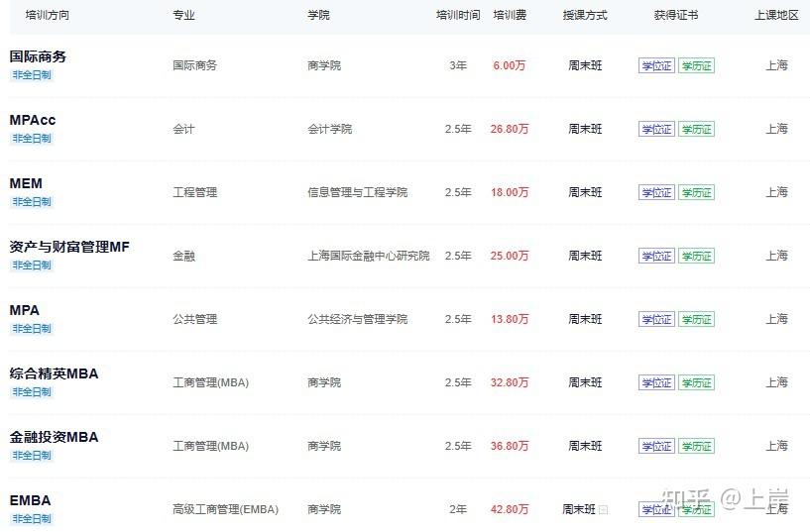Click 会计学院 college cell

click(329, 129)
